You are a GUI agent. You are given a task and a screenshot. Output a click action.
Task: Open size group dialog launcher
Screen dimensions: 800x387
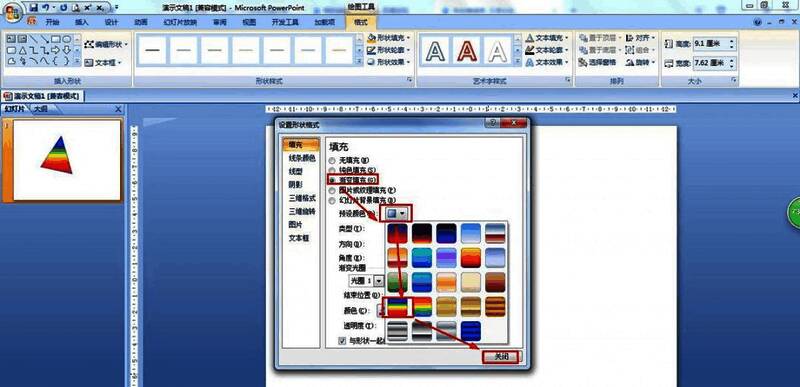tap(734, 81)
